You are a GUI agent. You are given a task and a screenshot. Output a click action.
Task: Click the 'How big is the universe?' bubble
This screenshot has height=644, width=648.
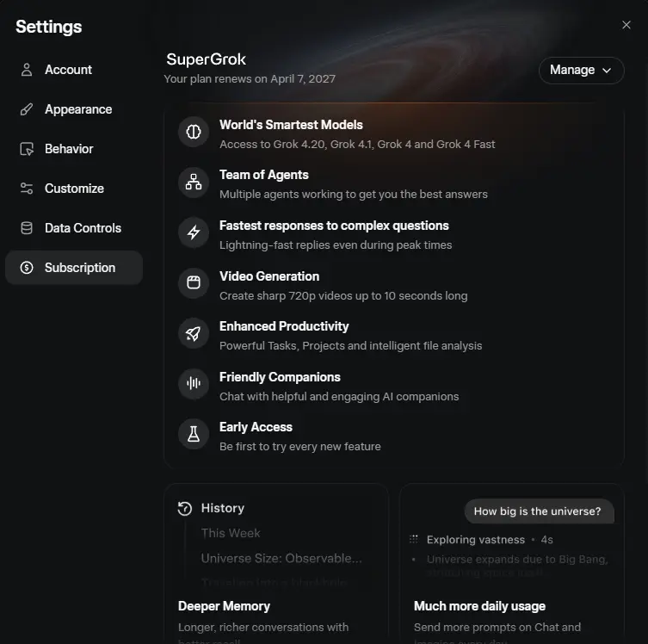pos(539,511)
